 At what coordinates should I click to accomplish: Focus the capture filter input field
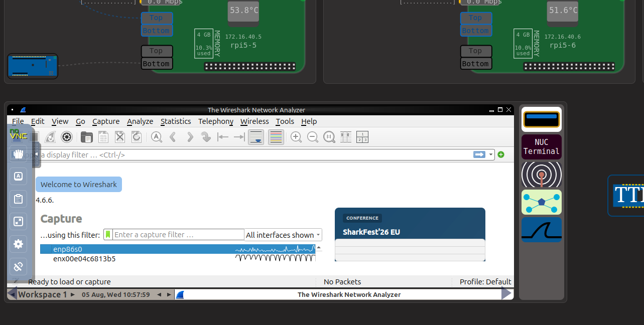tap(178, 234)
